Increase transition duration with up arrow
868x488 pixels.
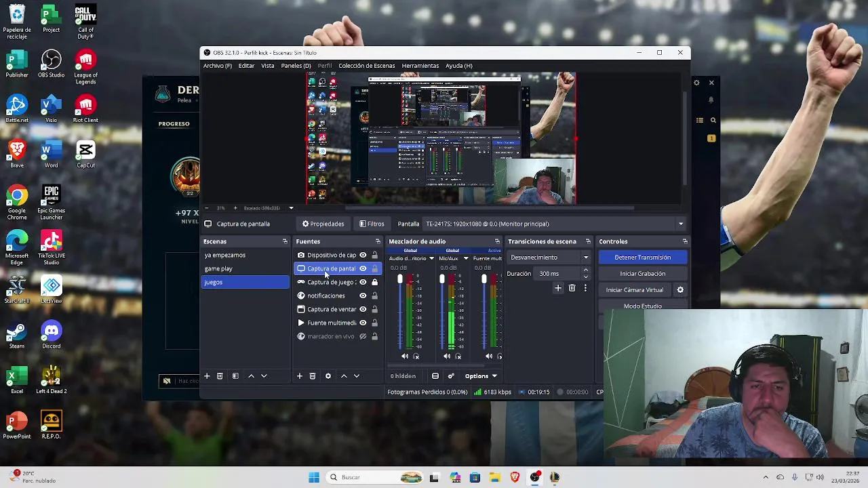(586, 271)
